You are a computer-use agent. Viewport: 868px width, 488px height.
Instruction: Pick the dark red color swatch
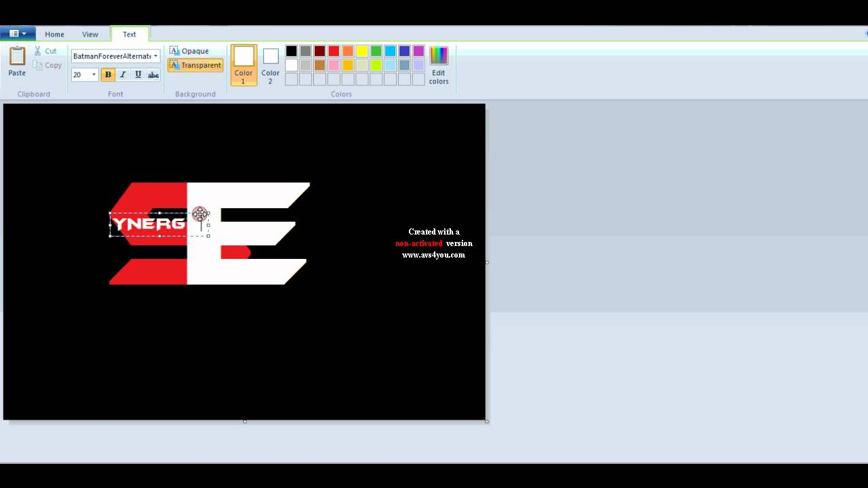coord(319,51)
